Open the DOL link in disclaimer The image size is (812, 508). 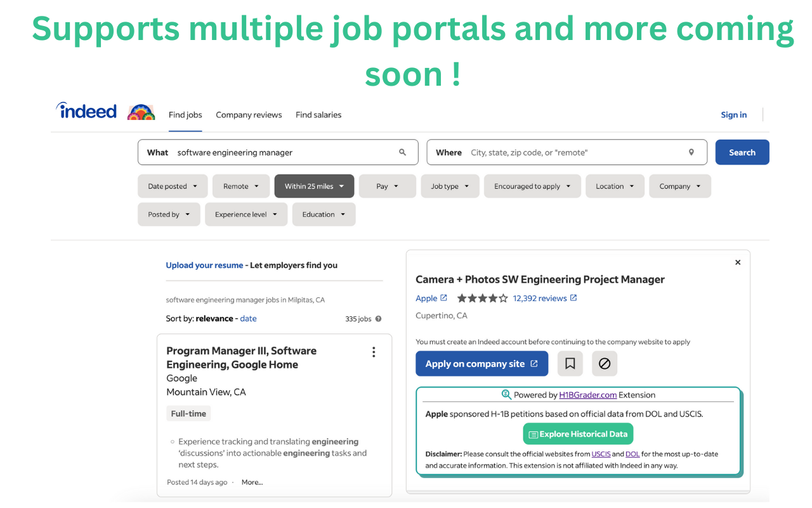click(x=632, y=454)
